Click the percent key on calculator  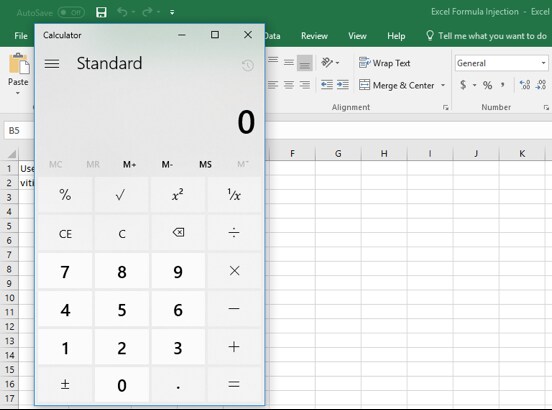(65, 195)
